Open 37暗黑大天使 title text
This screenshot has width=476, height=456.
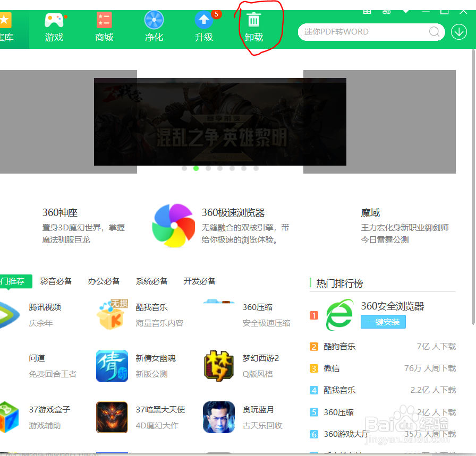pyautogui.click(x=160, y=410)
